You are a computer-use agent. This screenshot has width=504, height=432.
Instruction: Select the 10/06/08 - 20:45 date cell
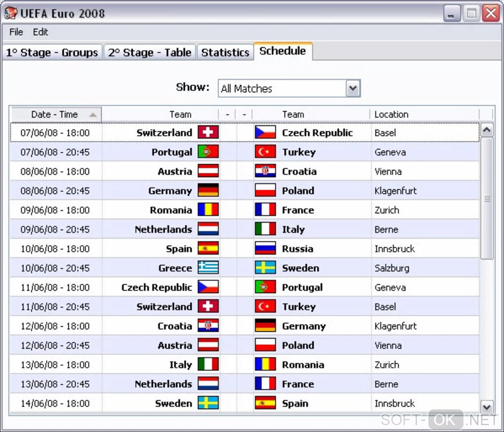(x=55, y=268)
